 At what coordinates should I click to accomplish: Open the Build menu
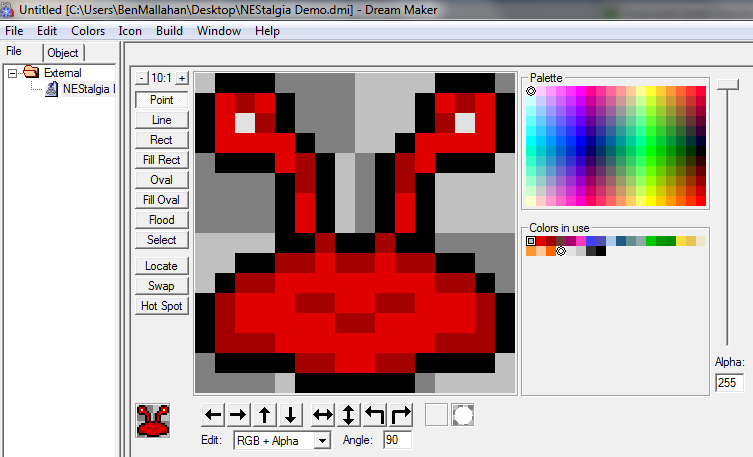click(x=169, y=31)
